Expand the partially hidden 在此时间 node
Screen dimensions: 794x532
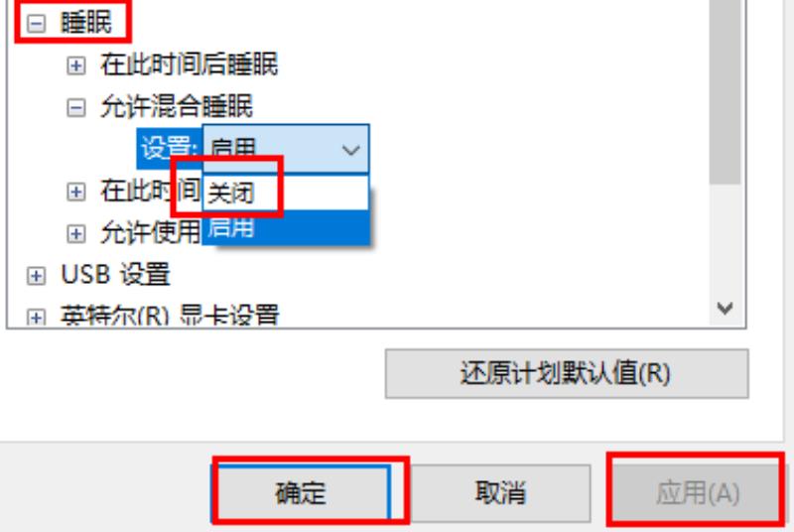click(76, 192)
